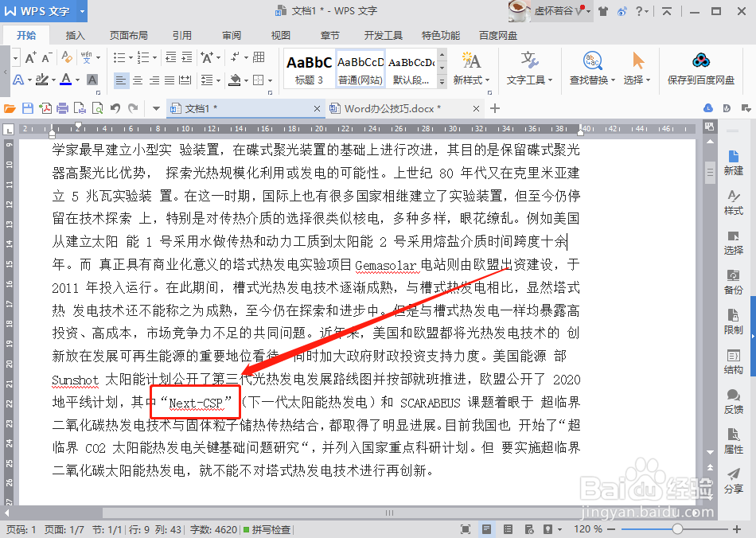Click 保存到百度网盘 button
The image size is (756, 538).
(x=701, y=68)
